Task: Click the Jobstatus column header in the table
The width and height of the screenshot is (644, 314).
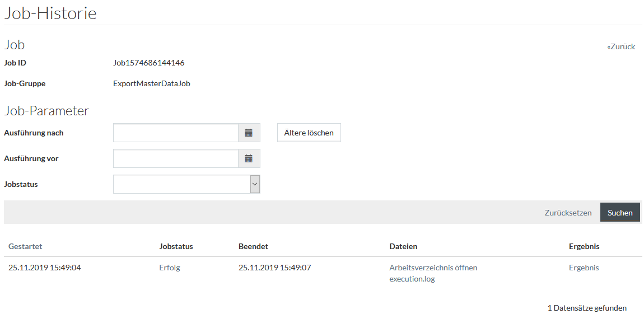Action: point(176,246)
